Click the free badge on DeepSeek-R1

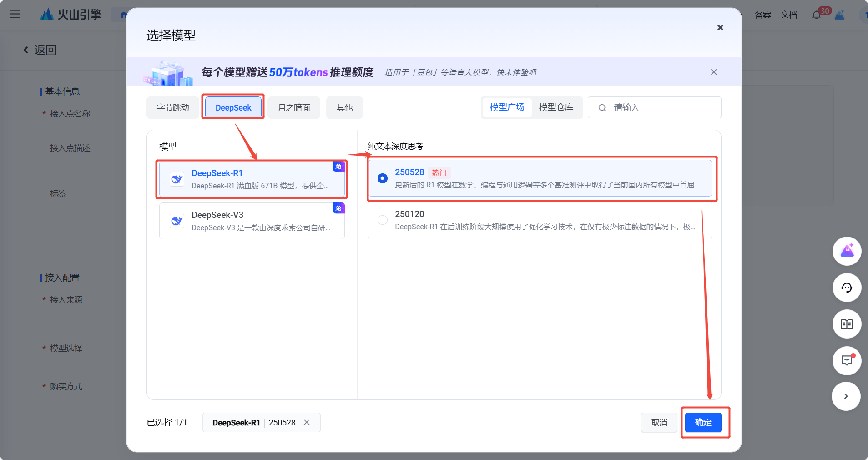point(338,167)
